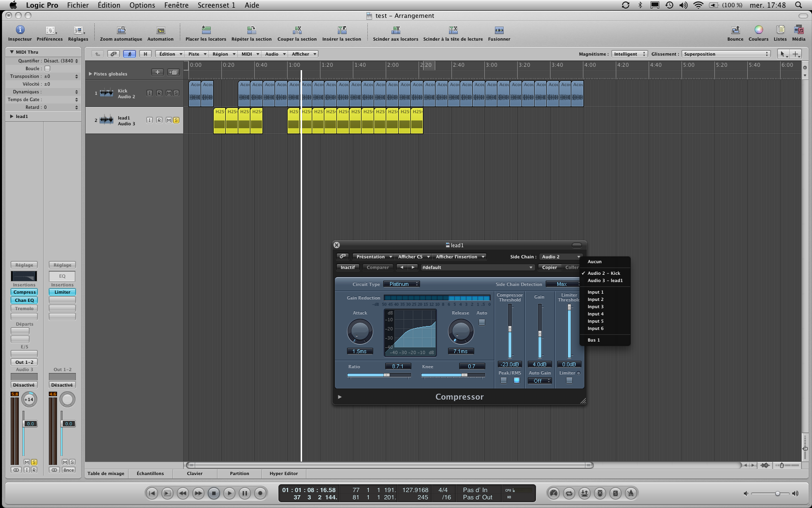Toggle solo on lead1 track
Screen dimensions: 812x508
[x=176, y=120]
